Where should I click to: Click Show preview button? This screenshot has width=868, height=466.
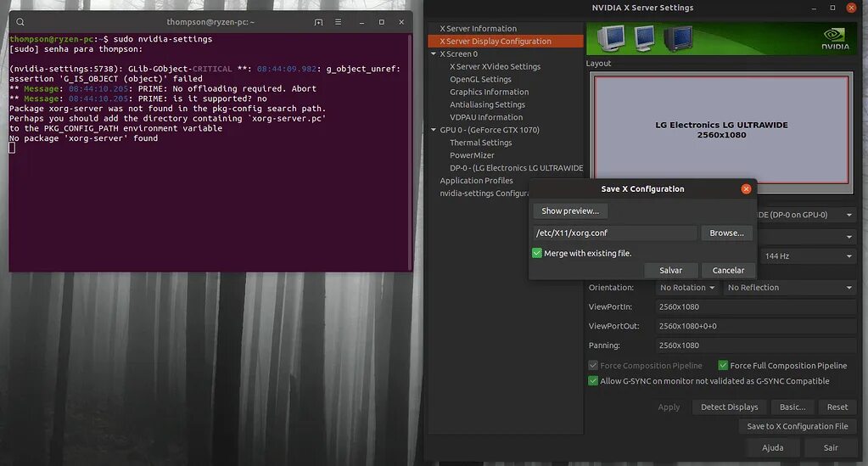coord(570,211)
